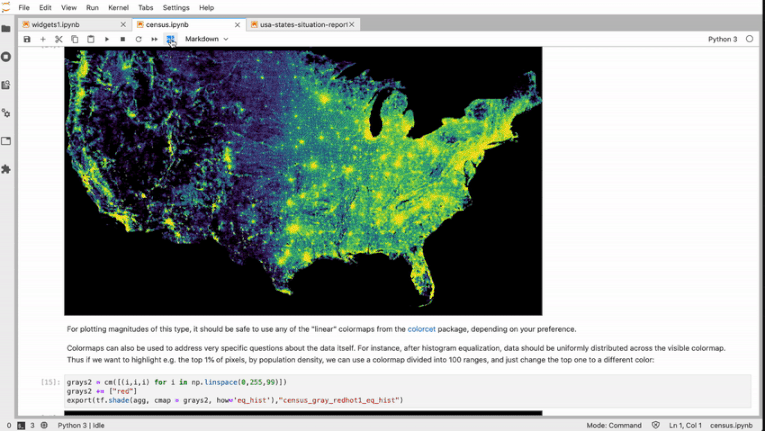Click the Jupyter logo in the corner

pyautogui.click(x=6, y=7)
